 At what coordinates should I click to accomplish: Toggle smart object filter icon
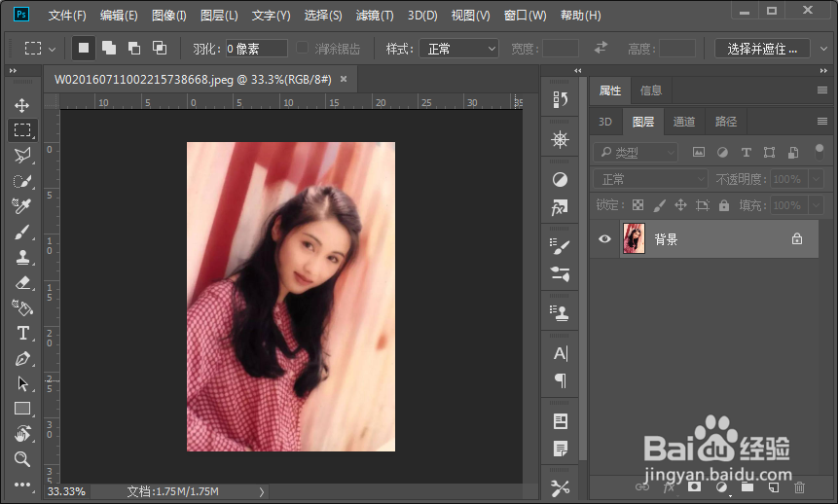793,153
